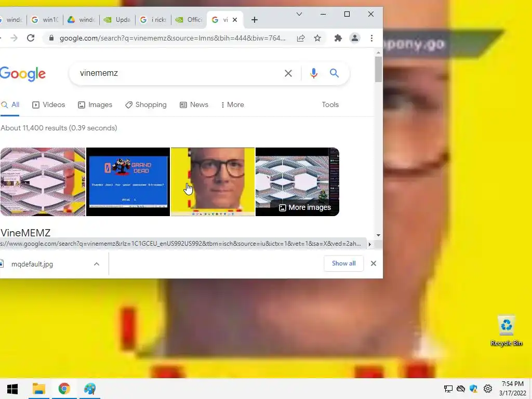532x399 pixels.
Task: Click the vertical scrollbar down arrow
Action: coord(378,235)
